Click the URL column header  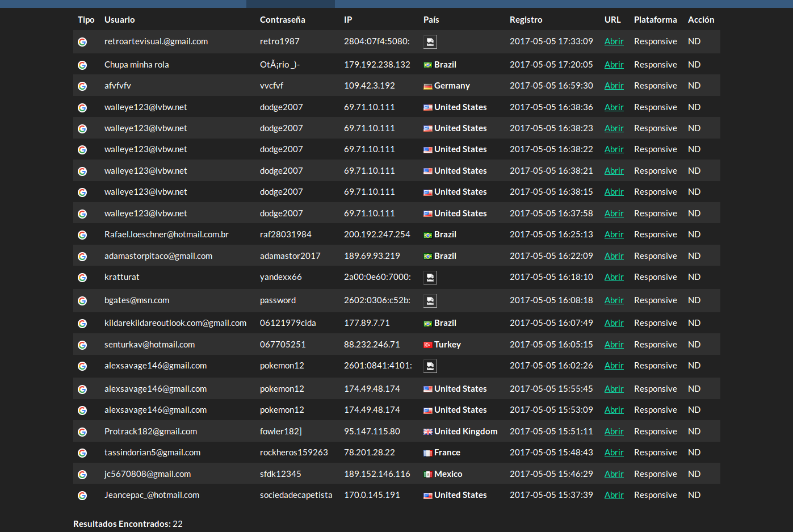pos(612,20)
